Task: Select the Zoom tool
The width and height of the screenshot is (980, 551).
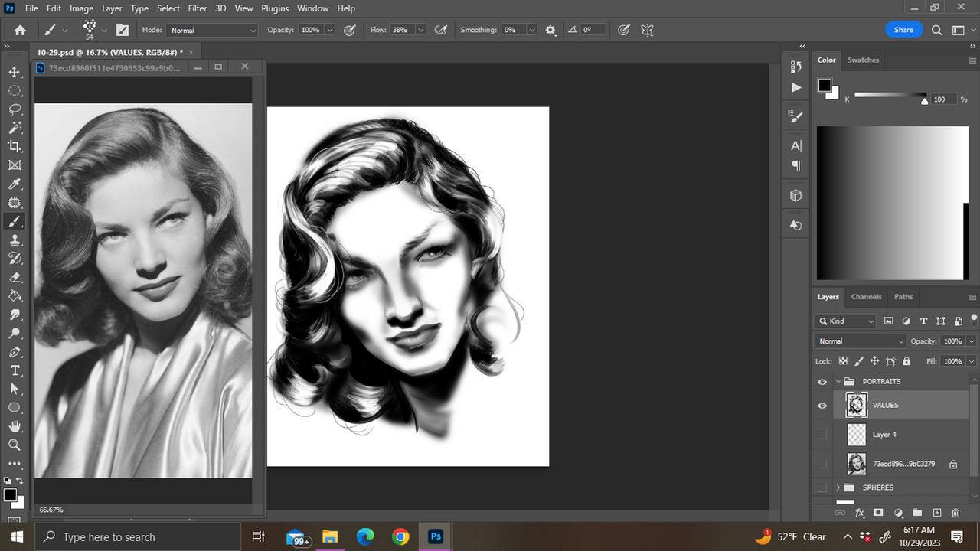Action: point(15,445)
